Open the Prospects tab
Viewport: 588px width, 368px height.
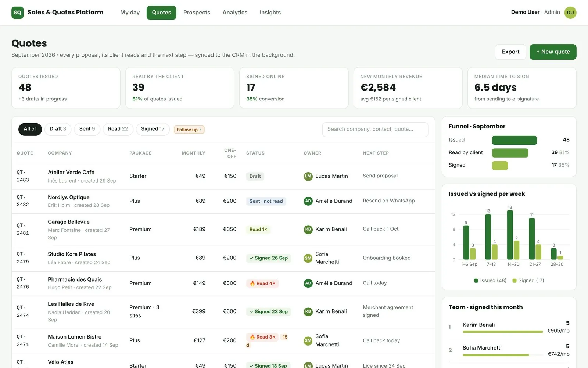[197, 13]
